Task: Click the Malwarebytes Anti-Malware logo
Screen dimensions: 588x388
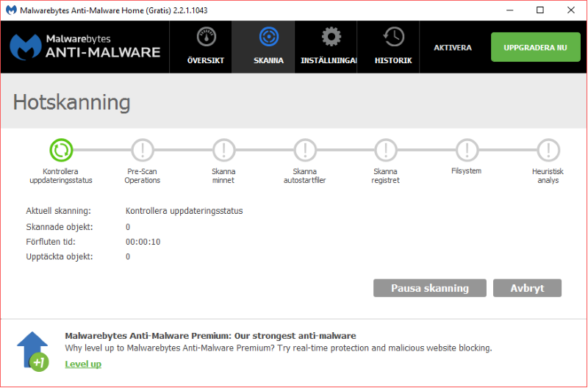Action: click(x=85, y=47)
